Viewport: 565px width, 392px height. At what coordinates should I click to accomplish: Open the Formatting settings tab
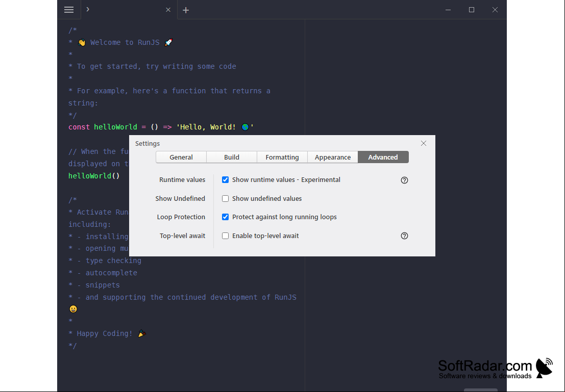click(x=282, y=157)
